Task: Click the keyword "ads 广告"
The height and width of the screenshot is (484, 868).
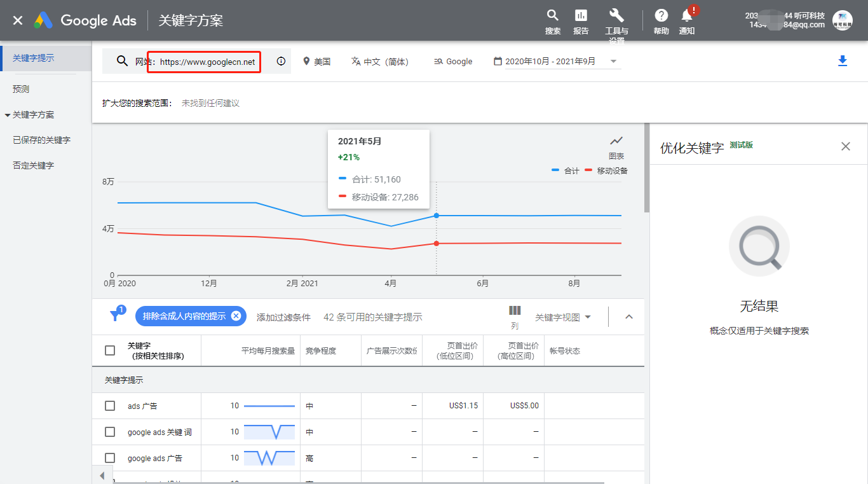Action: click(142, 406)
